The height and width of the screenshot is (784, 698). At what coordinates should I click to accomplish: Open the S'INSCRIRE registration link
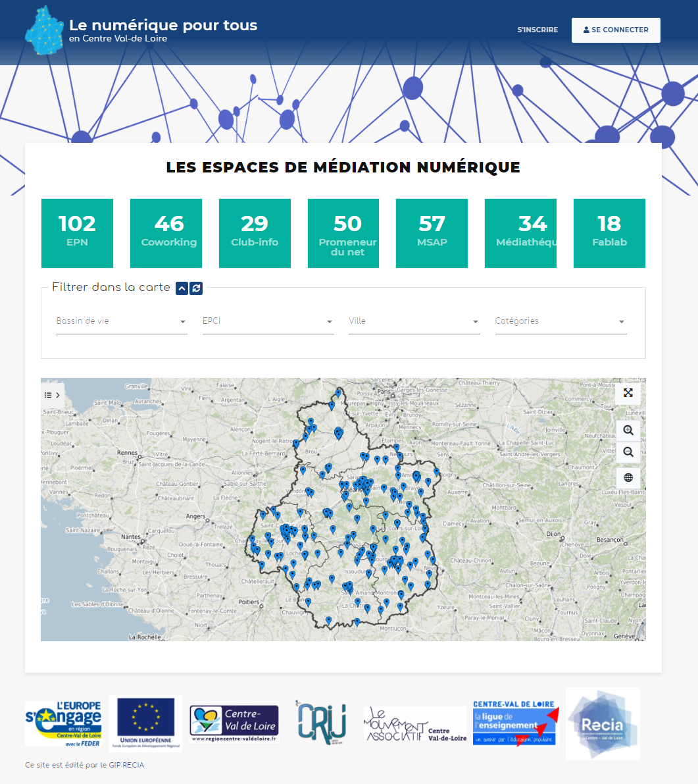click(x=537, y=30)
